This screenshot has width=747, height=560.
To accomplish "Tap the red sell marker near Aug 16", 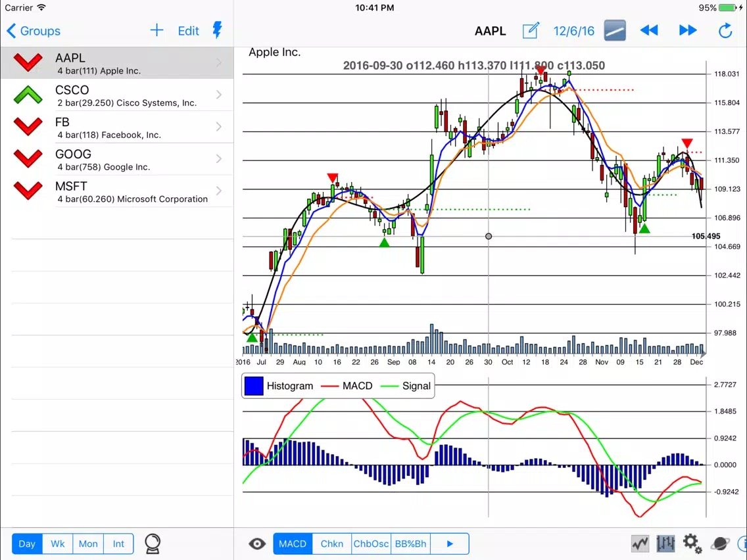I will (333, 177).
